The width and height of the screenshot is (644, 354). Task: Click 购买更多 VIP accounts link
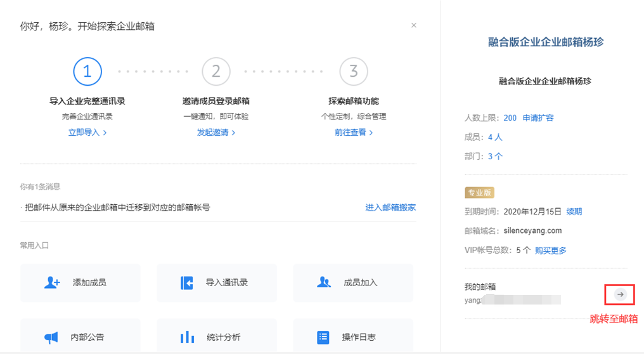(x=550, y=251)
